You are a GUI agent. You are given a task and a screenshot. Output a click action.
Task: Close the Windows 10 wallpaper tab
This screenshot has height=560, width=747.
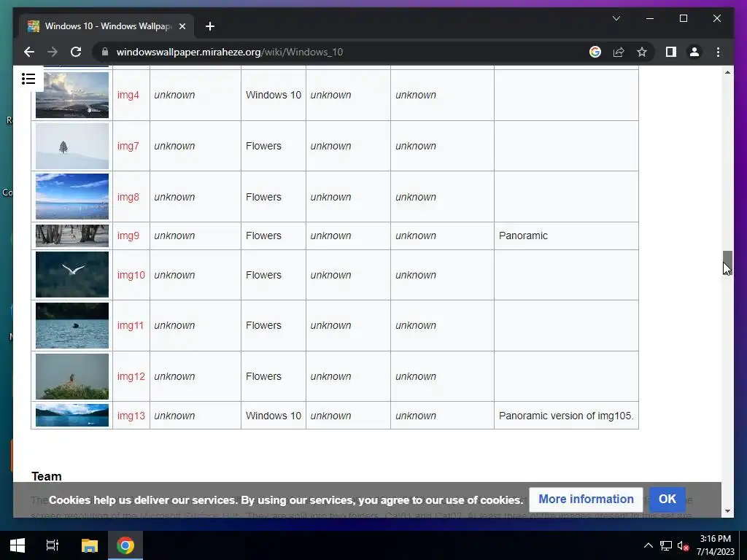[182, 26]
